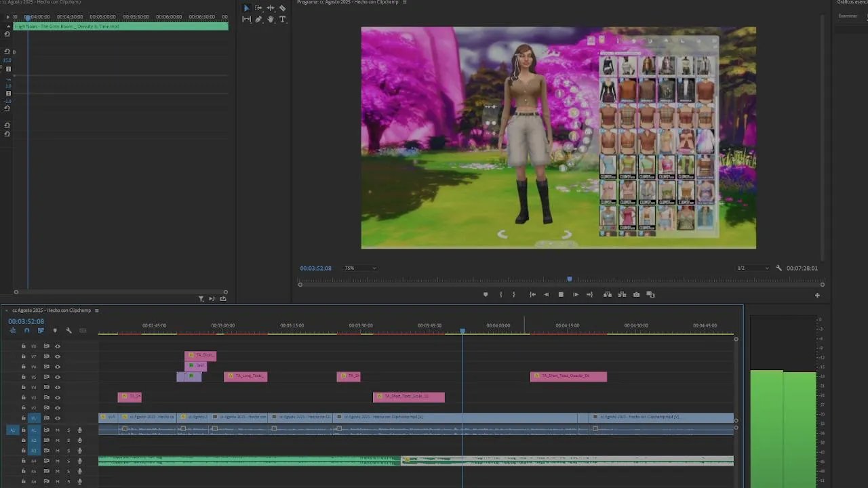The image size is (868, 488).
Task: Hide video track V5 eye
Action: [x=58, y=377]
